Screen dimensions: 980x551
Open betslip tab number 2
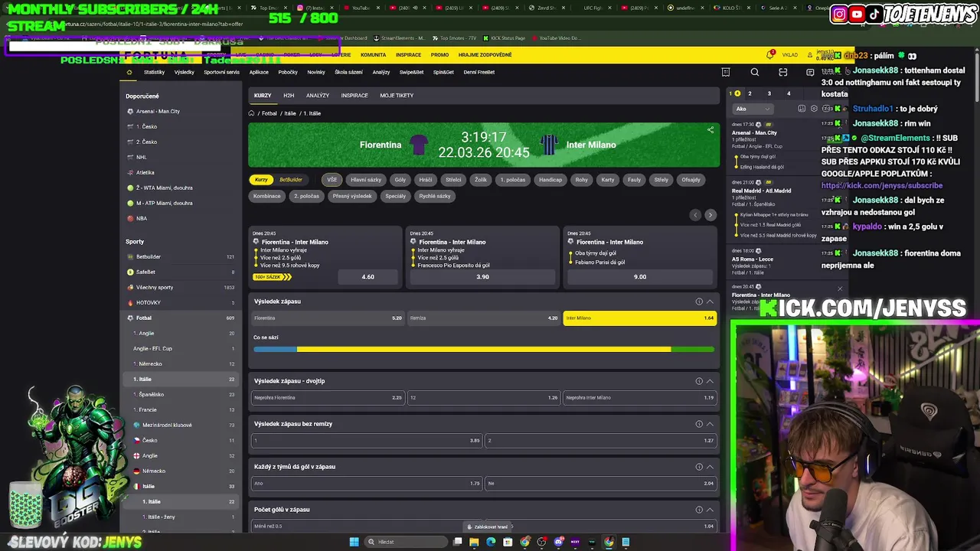pos(750,93)
